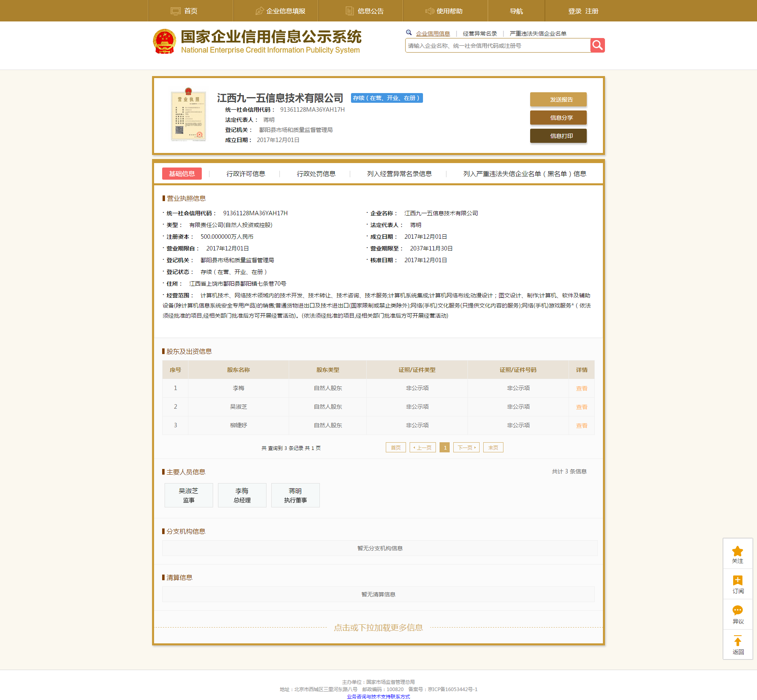Switch to administrative penalty info tab

(x=316, y=174)
